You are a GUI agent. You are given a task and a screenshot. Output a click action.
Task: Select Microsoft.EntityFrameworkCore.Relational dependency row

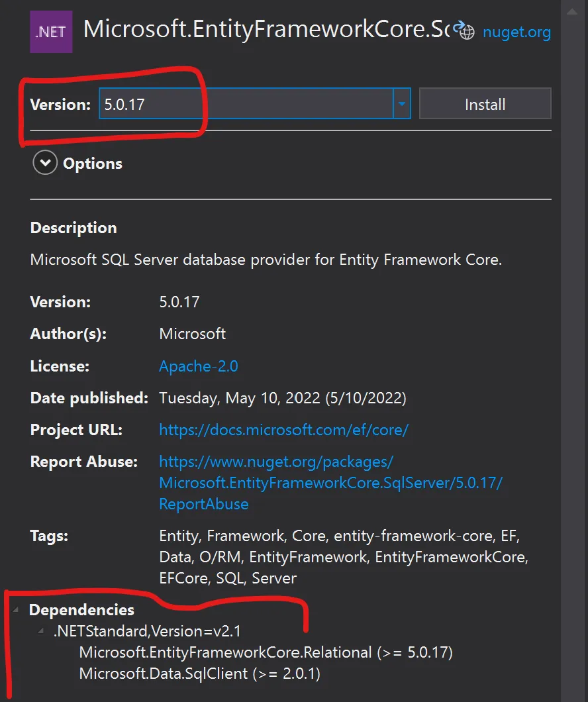(266, 652)
